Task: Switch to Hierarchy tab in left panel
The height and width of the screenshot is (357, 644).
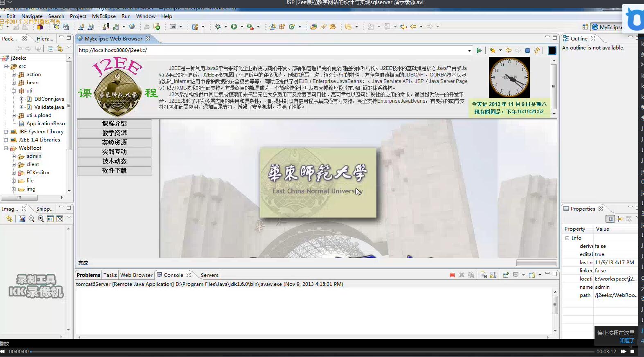Action: [x=45, y=39]
